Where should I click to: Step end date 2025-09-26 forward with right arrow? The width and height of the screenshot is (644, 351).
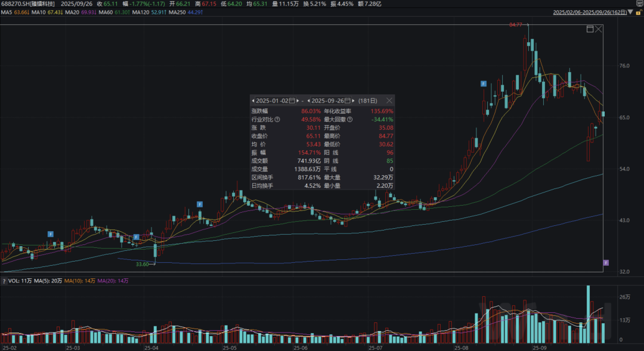353,101
